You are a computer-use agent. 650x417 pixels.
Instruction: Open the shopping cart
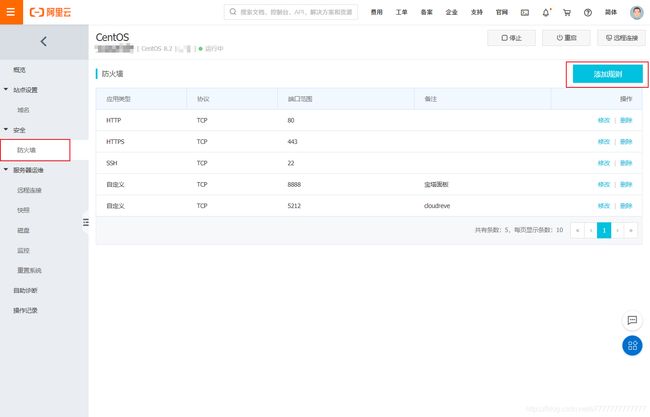click(x=567, y=12)
